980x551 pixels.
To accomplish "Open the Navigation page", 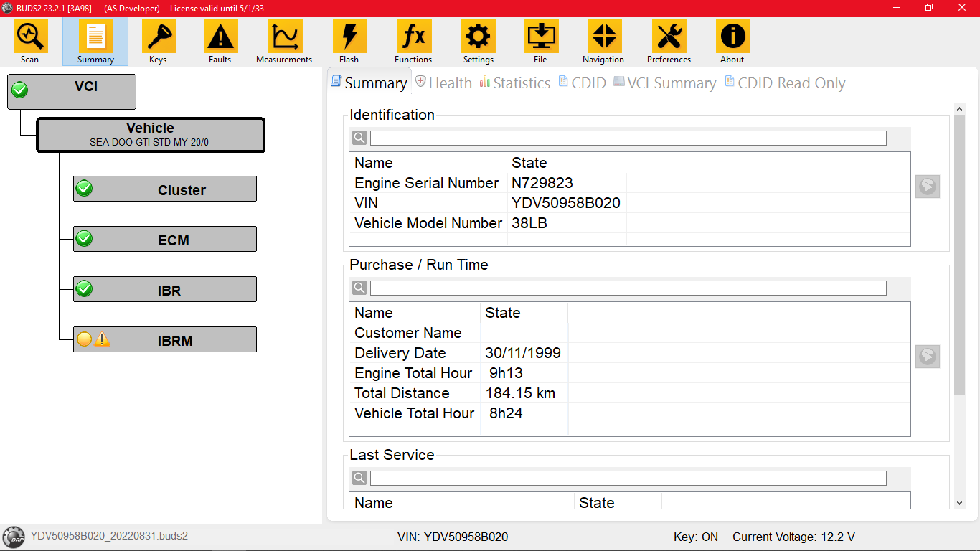I will pos(603,42).
